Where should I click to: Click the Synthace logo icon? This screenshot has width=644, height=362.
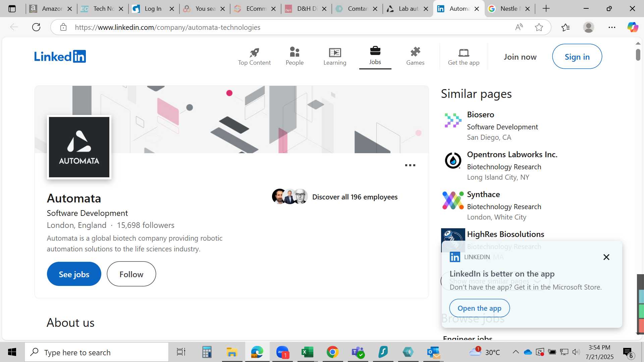click(453, 200)
